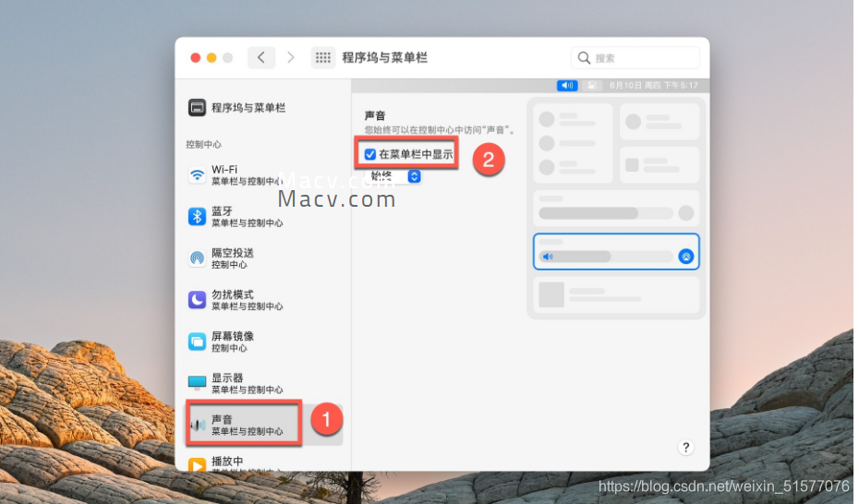Open the 蓝牙 sidebar item
The height and width of the screenshot is (504, 859).
pyautogui.click(x=264, y=217)
